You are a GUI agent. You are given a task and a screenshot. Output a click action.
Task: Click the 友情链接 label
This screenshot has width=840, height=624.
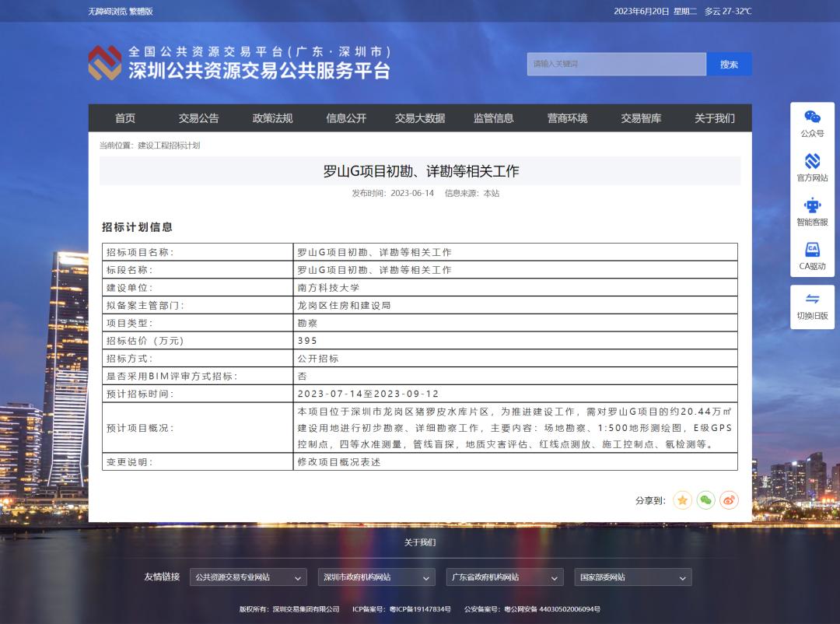click(x=162, y=577)
